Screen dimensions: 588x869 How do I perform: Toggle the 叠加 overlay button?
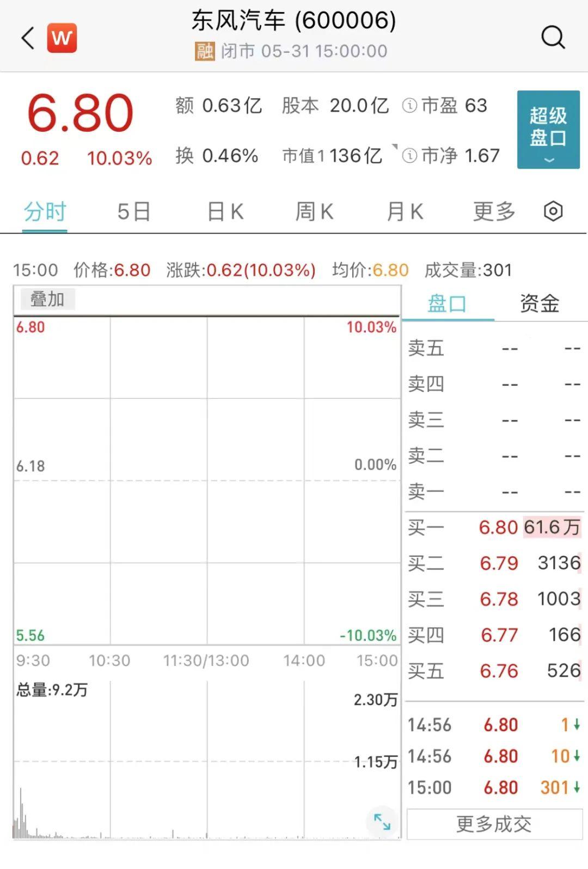click(47, 299)
